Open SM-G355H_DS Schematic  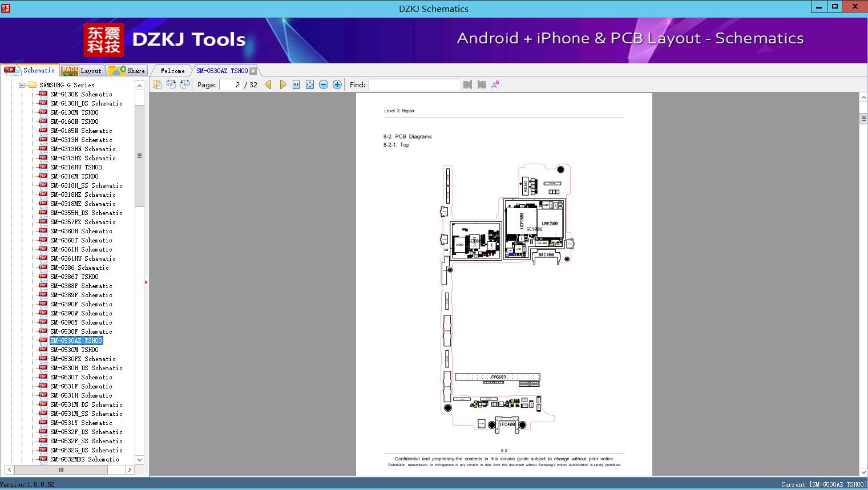coord(86,213)
